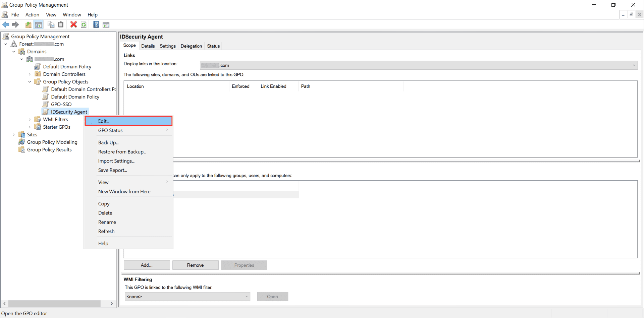Expand the Sites node

(14, 134)
